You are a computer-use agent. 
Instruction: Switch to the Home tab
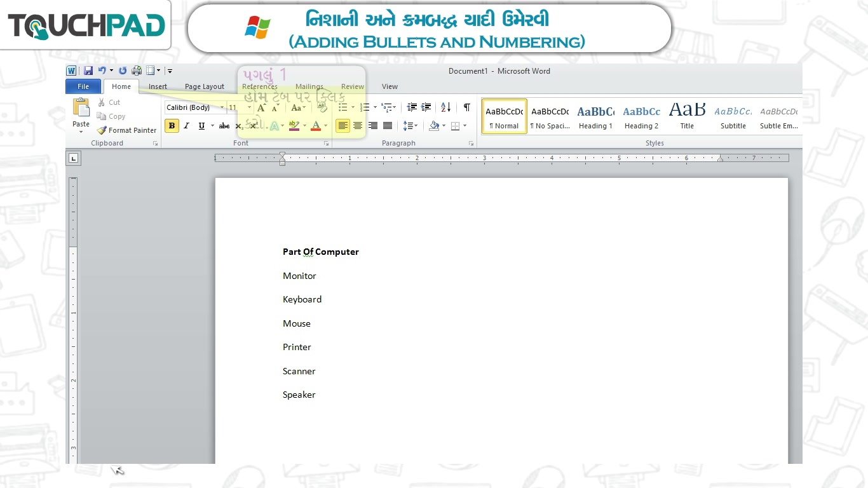coord(121,86)
